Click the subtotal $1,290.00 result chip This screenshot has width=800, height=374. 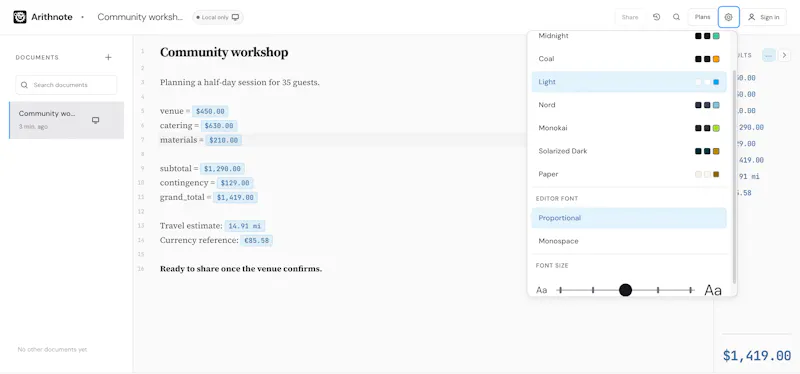(222, 168)
